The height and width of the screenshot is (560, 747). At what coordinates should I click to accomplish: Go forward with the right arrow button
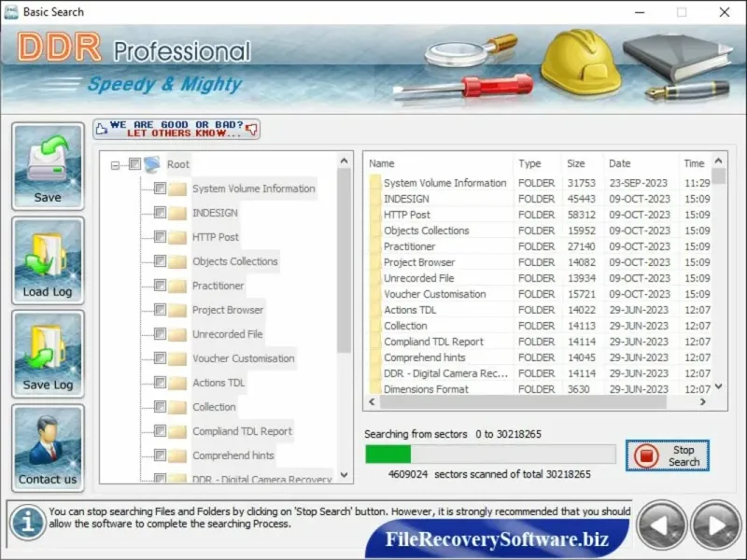(x=715, y=525)
